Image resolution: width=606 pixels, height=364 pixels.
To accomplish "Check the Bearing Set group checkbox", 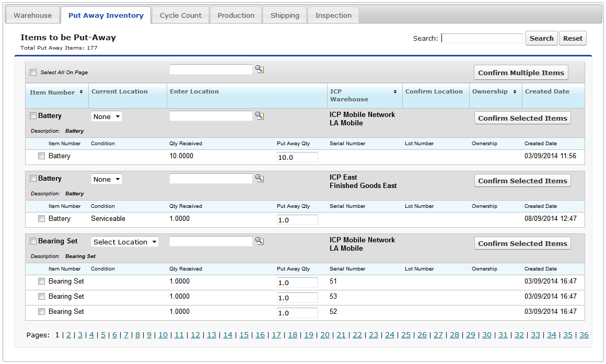I will pyautogui.click(x=33, y=241).
